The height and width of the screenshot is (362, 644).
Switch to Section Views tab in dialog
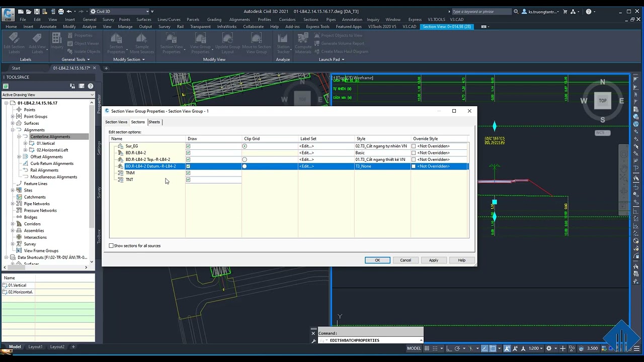pyautogui.click(x=116, y=122)
